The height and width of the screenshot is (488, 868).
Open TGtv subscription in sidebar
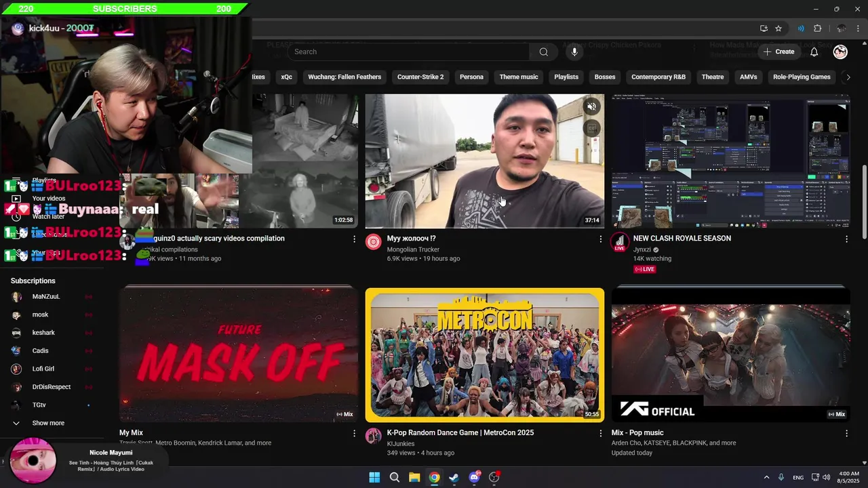(52, 405)
